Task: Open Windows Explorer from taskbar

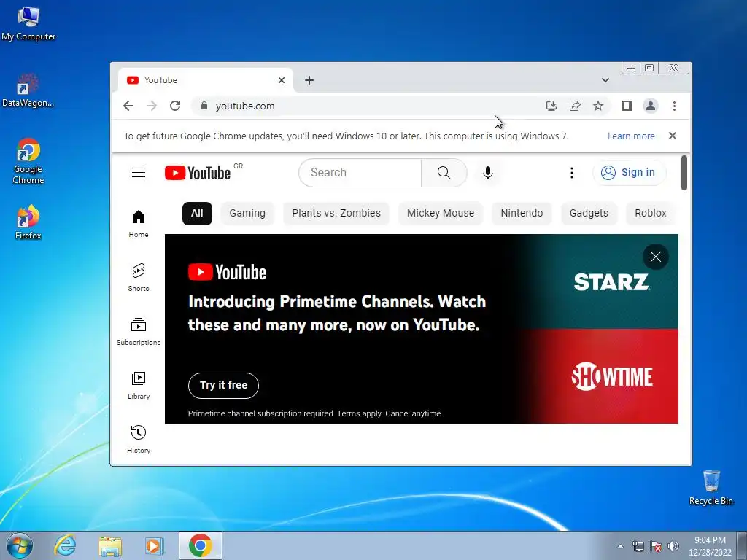Action: (110, 545)
